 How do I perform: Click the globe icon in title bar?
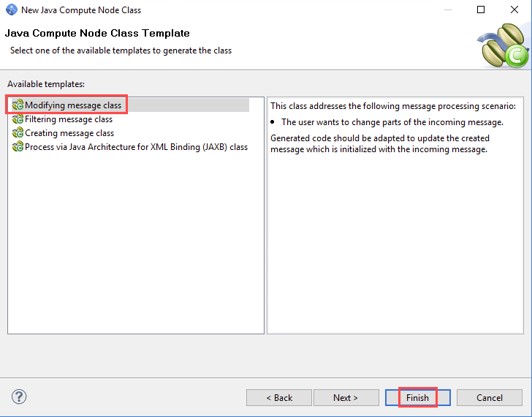pyautogui.click(x=12, y=10)
